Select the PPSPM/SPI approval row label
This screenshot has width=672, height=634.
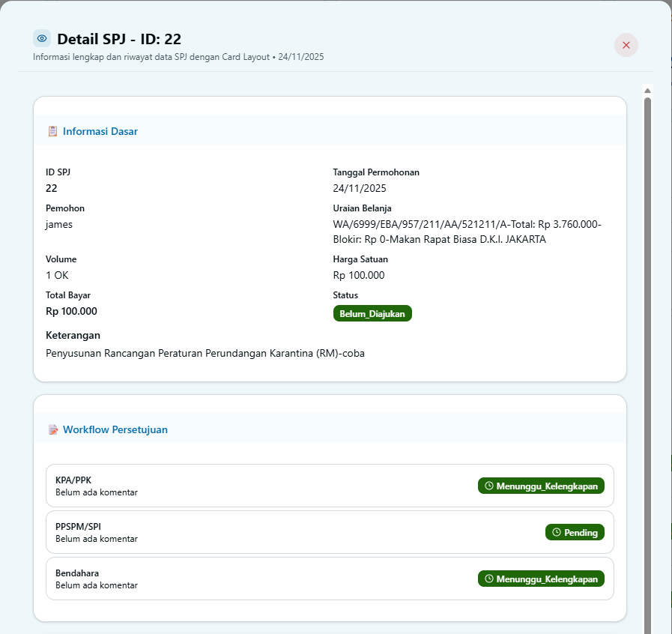click(78, 526)
